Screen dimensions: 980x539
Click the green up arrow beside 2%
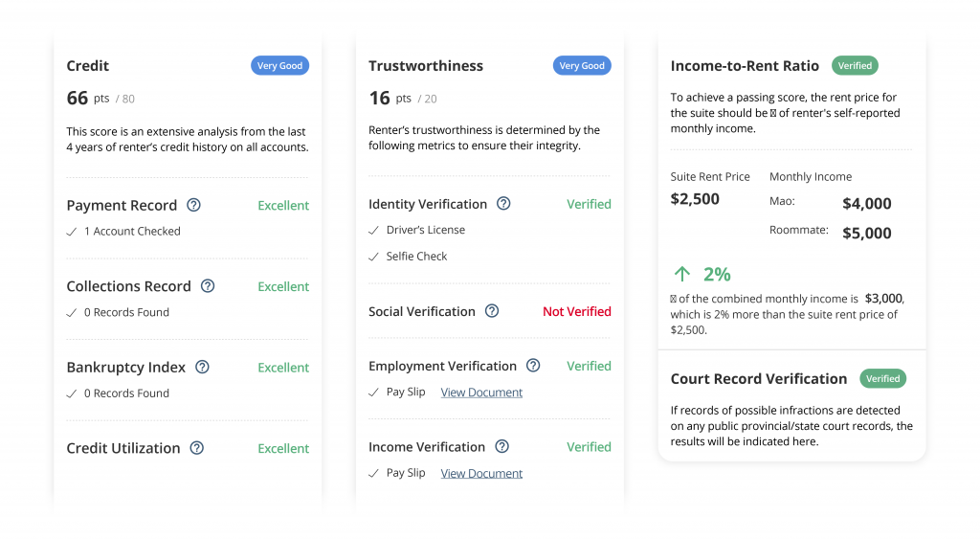coord(681,274)
